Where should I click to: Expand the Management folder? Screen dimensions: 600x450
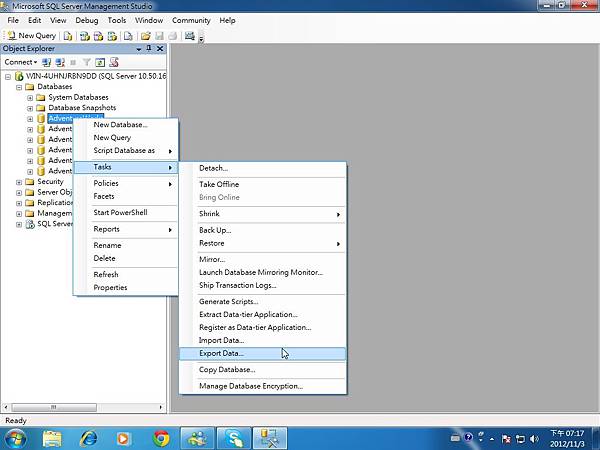(19, 214)
